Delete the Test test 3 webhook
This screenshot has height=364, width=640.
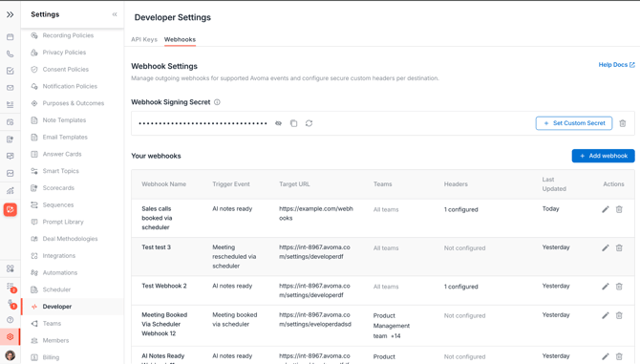click(619, 247)
